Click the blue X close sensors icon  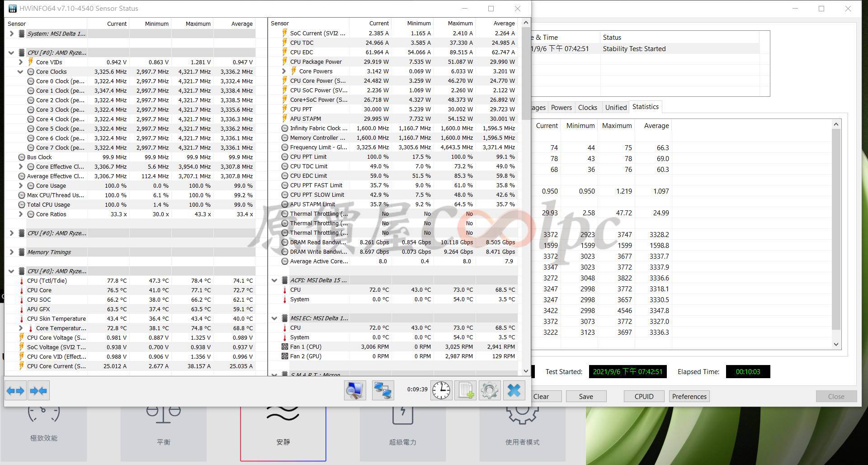pyautogui.click(x=514, y=390)
